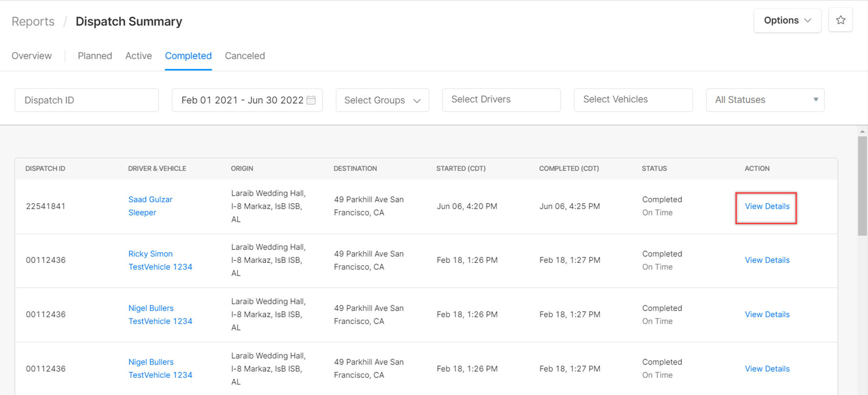Click the DRIVER & VEHICLE column header
Viewport: 868px width, 395px height.
pos(157,169)
